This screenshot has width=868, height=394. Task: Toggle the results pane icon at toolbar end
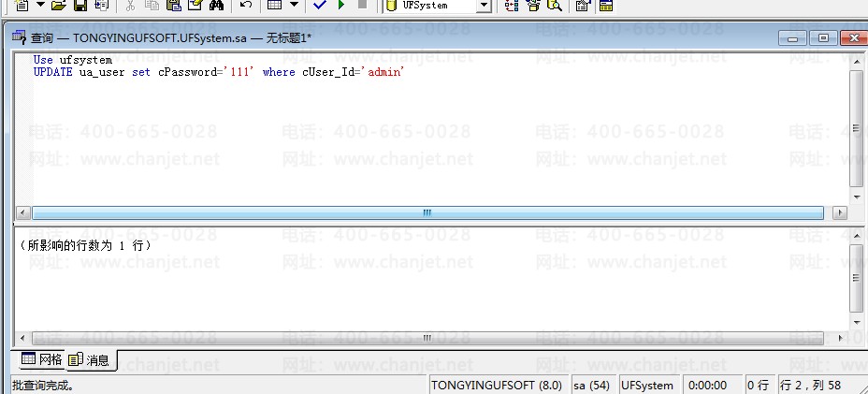606,5
